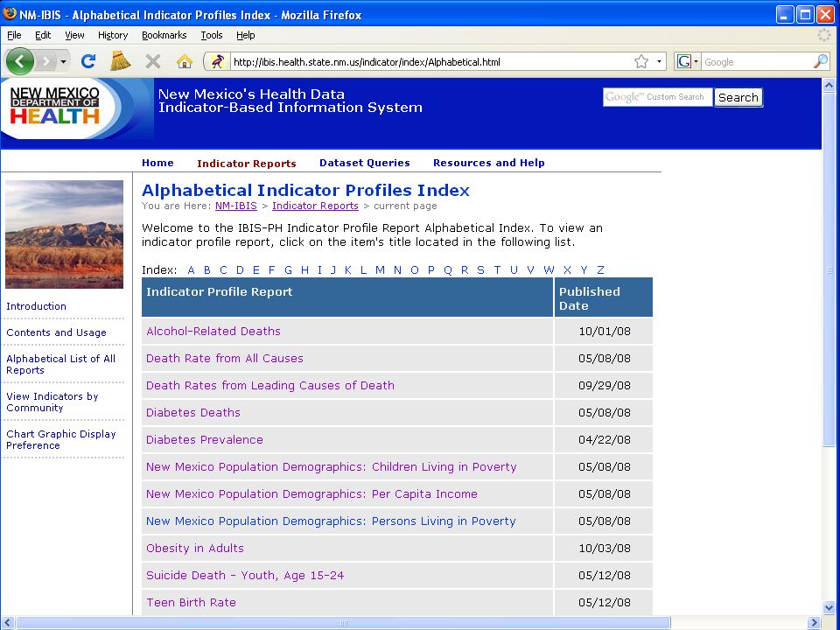Image resolution: width=840 pixels, height=630 pixels.
Task: Reload the page with the refresh icon
Action: pos(88,61)
